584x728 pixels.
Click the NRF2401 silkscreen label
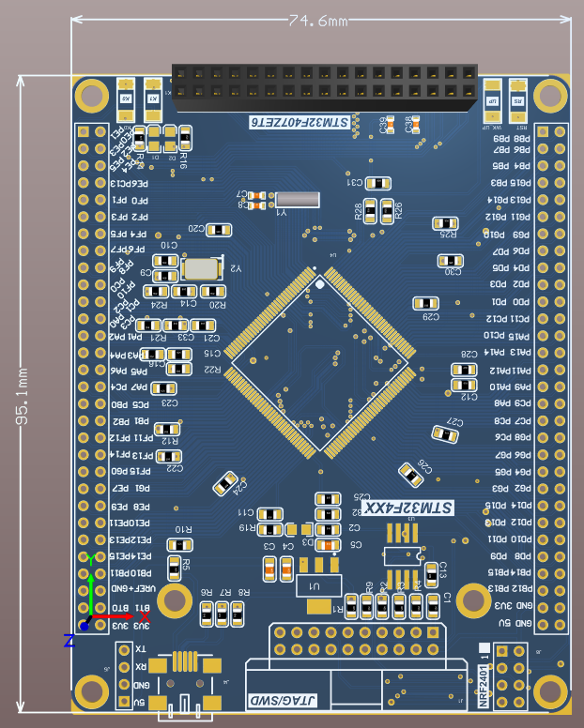tap(484, 686)
